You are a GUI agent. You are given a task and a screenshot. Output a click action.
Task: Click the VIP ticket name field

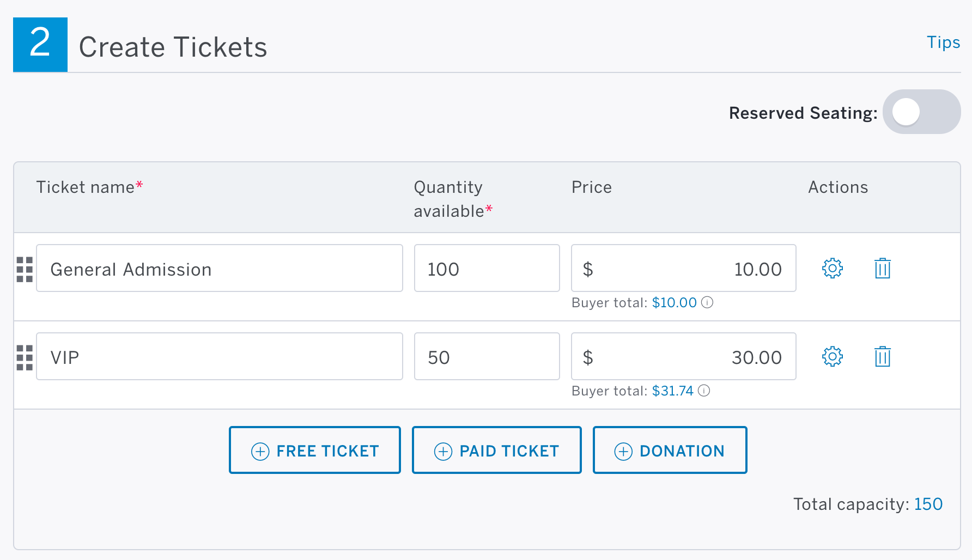coord(220,356)
